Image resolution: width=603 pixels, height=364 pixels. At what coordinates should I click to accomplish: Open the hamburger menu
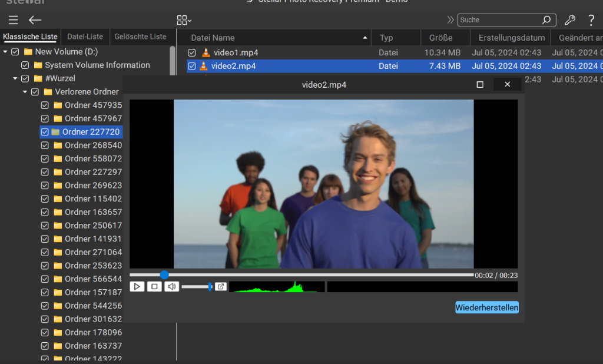click(x=13, y=20)
